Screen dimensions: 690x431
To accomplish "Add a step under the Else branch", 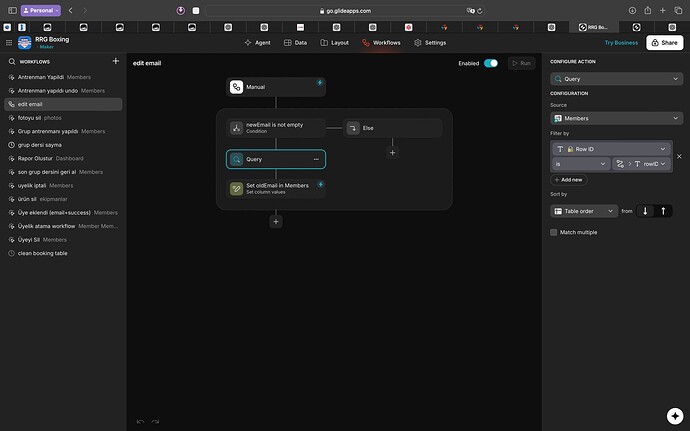I will click(393, 153).
